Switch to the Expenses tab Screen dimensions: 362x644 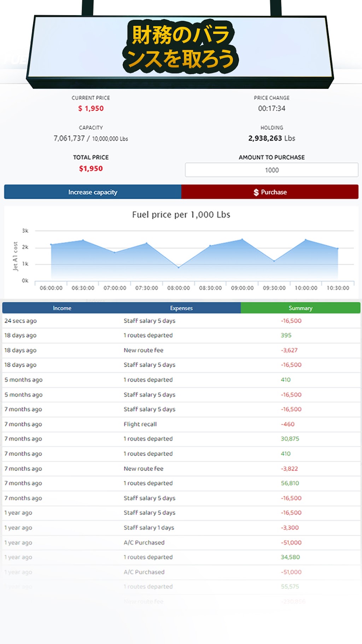point(181,308)
